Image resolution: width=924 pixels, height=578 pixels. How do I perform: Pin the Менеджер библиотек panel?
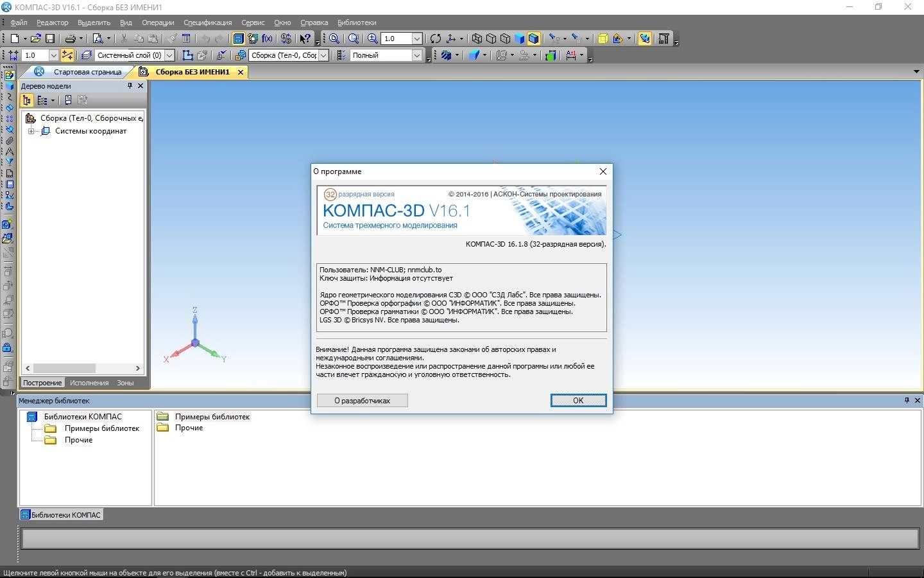[x=907, y=400]
